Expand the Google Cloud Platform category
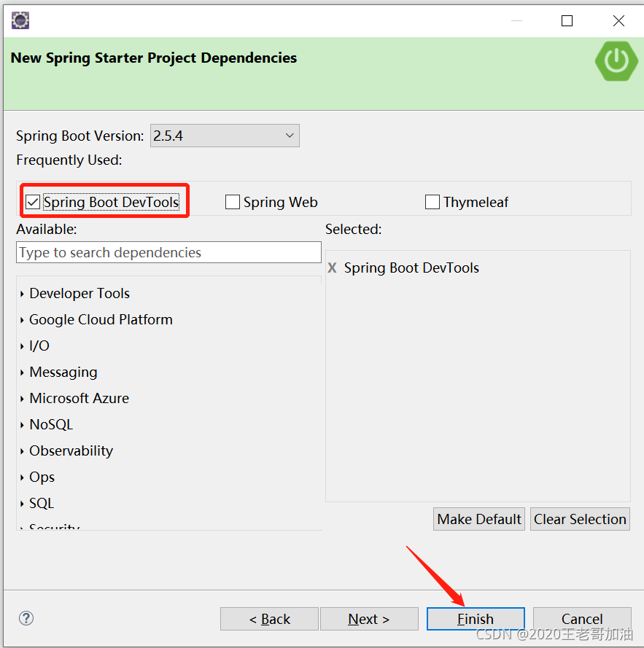Screen dimensions: 644x648 (x=22, y=320)
